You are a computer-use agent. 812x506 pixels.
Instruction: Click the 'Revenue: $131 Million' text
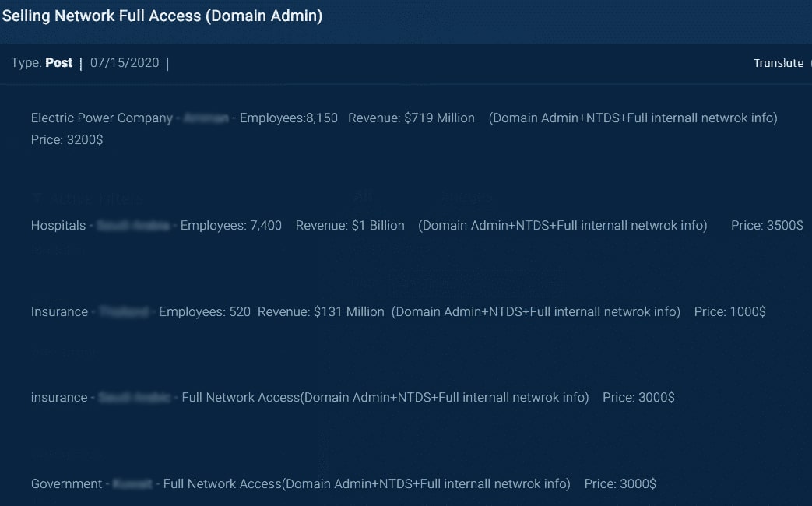pyautogui.click(x=321, y=312)
